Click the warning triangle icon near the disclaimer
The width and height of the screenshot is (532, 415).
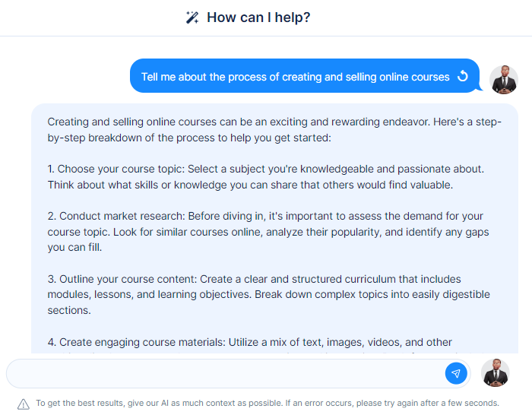coord(24,404)
